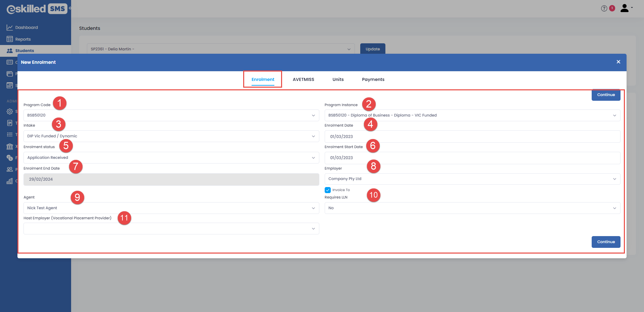Click the Students people icon in sidebar

point(10,51)
